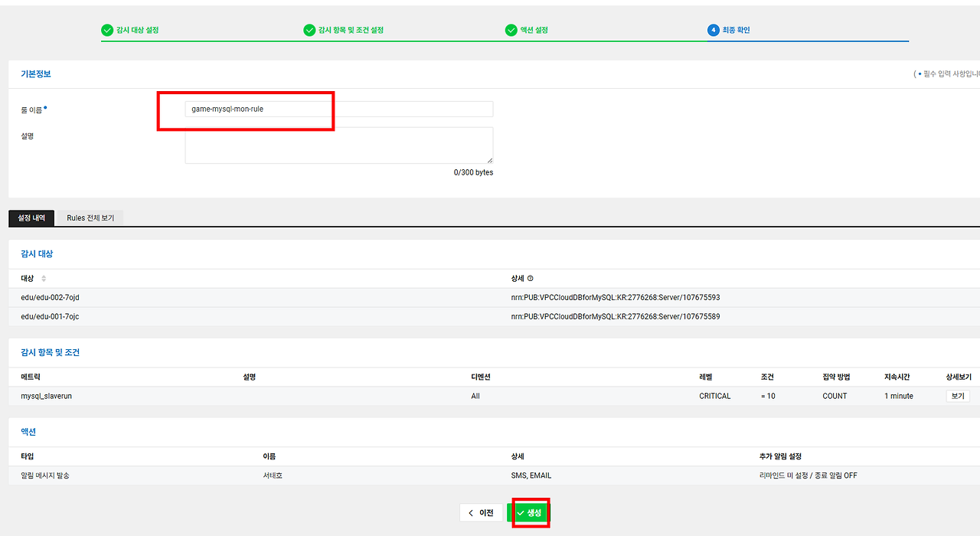This screenshot has height=536, width=980.
Task: Click the green check icon beside 감시 대상 설정
Action: pyautogui.click(x=107, y=31)
